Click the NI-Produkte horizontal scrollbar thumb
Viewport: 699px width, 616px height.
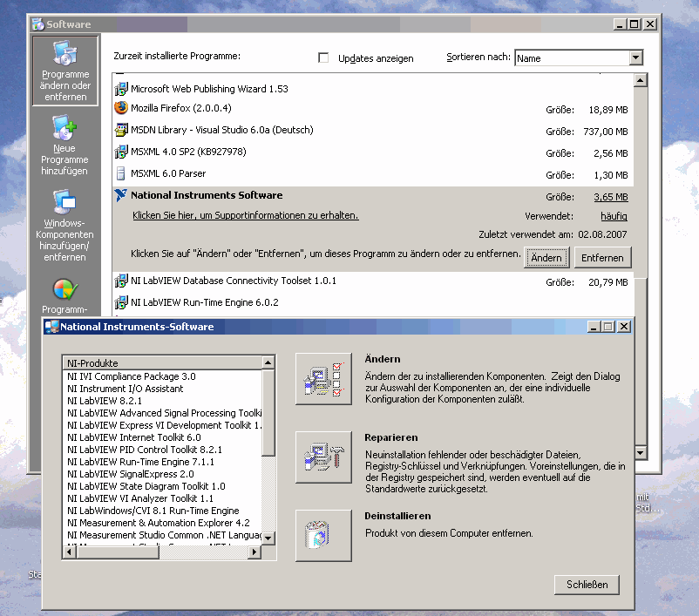[118, 552]
